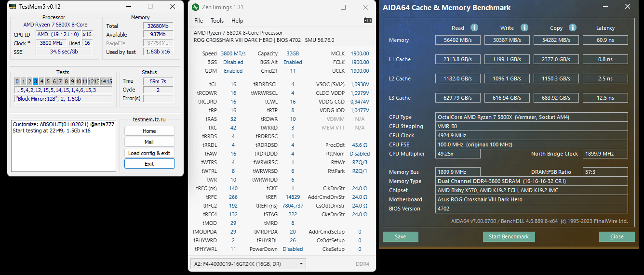Click the Home button in TestMem5

pyautogui.click(x=149, y=131)
